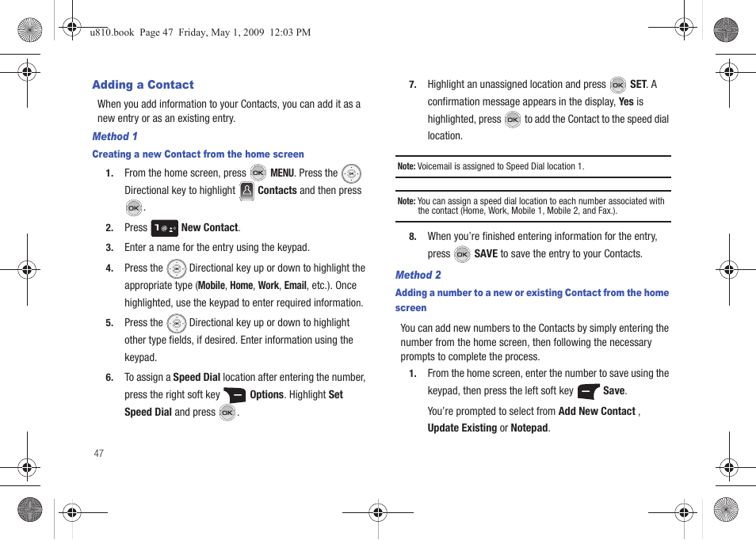Click 'Creating a new Contact from the home screen'
The width and height of the screenshot is (756, 540).
click(198, 154)
